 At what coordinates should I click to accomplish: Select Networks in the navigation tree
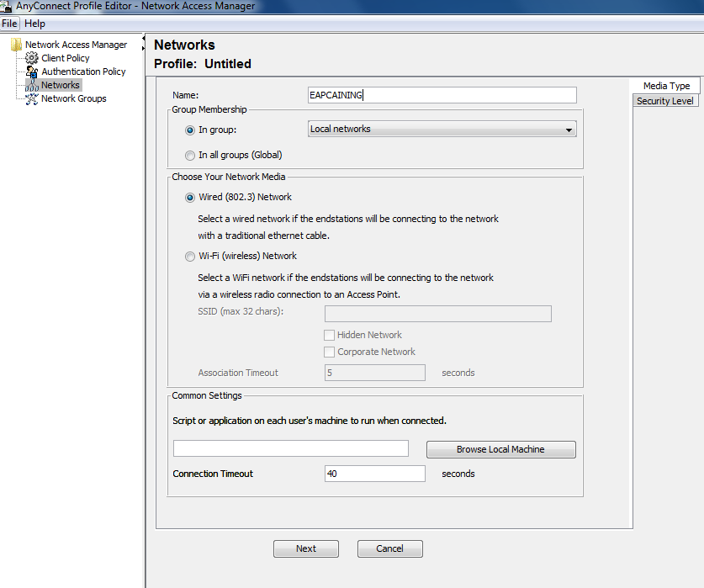pos(61,85)
